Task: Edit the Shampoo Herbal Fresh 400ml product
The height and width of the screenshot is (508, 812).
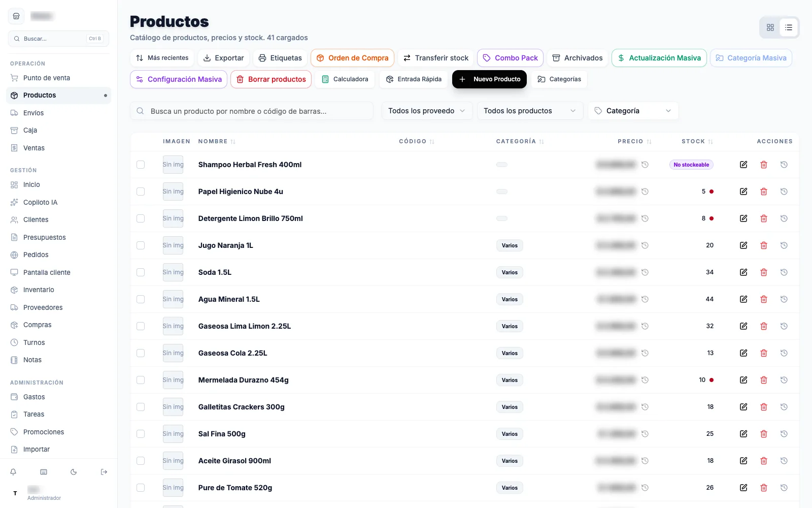Action: [743, 165]
